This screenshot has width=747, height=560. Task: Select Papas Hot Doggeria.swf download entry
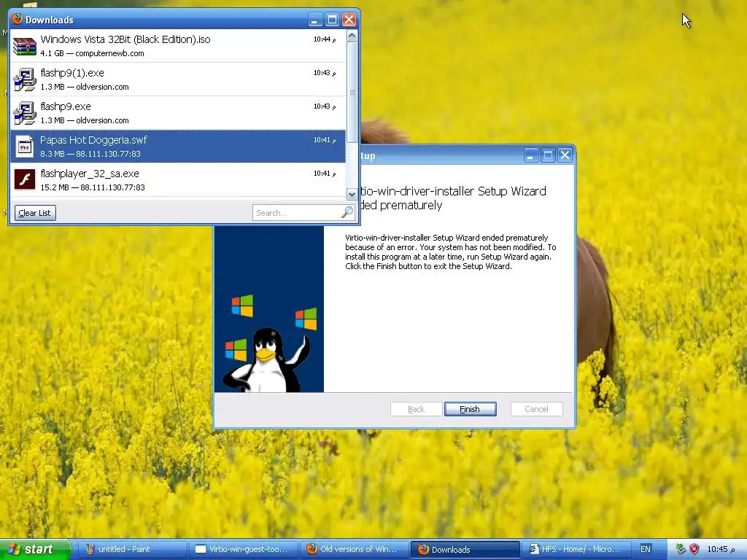point(178,146)
